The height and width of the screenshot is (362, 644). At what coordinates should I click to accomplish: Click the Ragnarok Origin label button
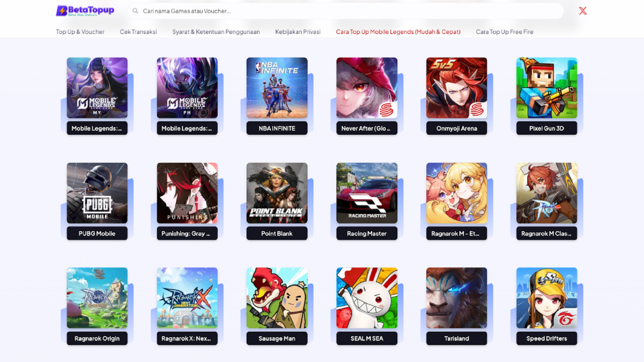(x=97, y=339)
